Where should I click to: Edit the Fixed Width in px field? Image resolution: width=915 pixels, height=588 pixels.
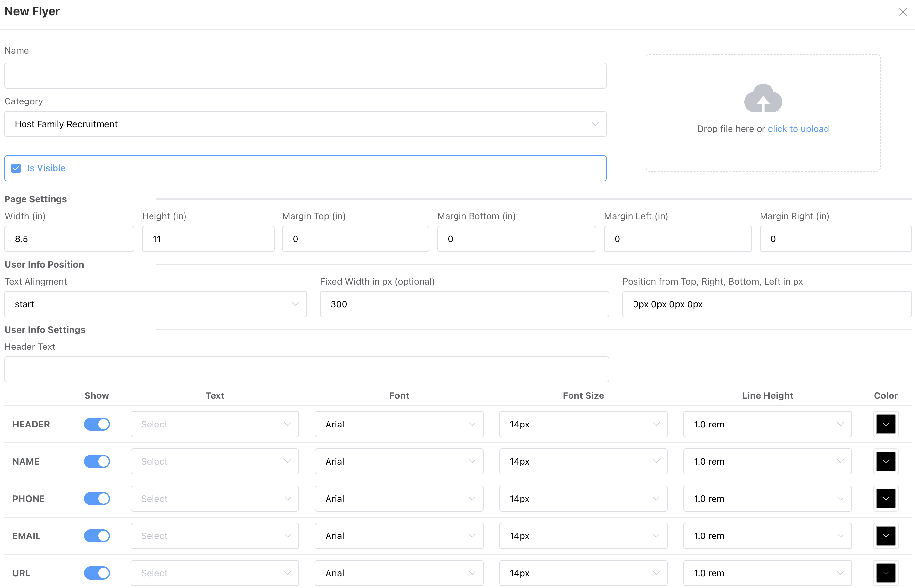tap(464, 304)
